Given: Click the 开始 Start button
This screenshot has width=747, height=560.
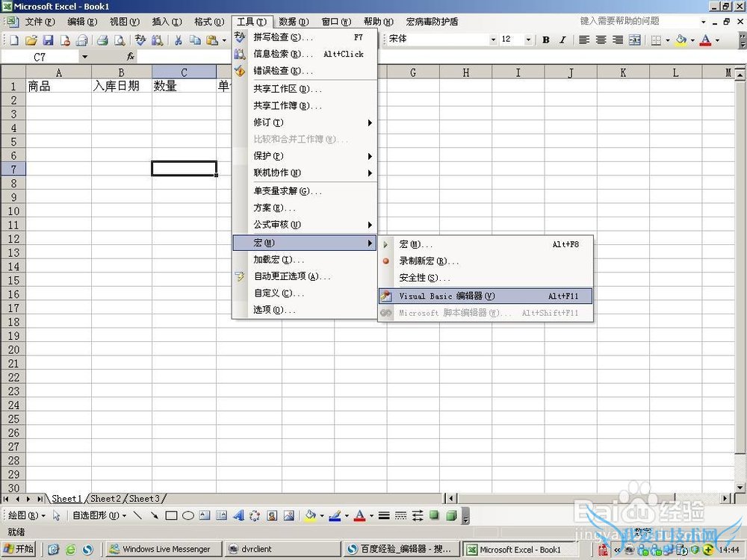Looking at the screenshot, I should (19, 549).
